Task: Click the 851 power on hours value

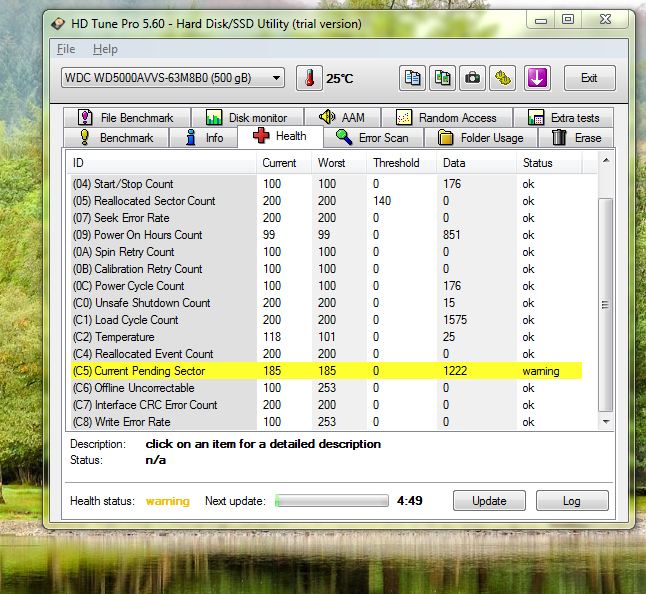Action: click(452, 235)
